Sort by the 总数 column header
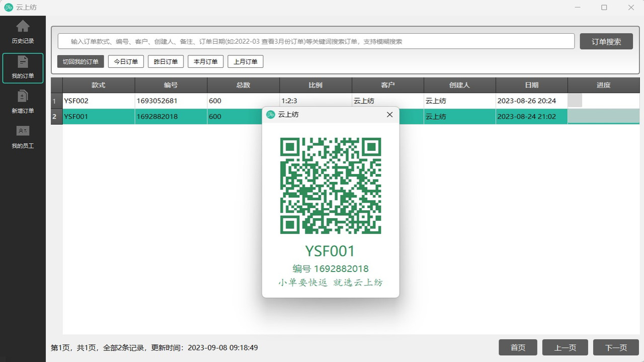Image resolution: width=644 pixels, height=362 pixels. point(243,85)
